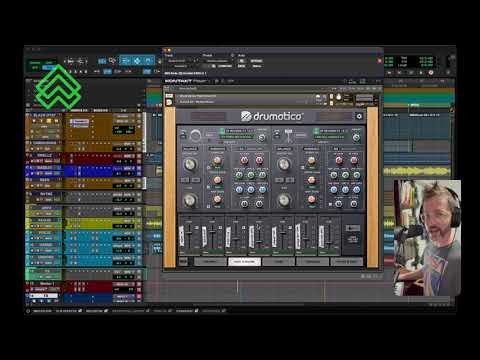
Task: Click the Kontakt tune knob in instrument header
Action: click(x=339, y=98)
